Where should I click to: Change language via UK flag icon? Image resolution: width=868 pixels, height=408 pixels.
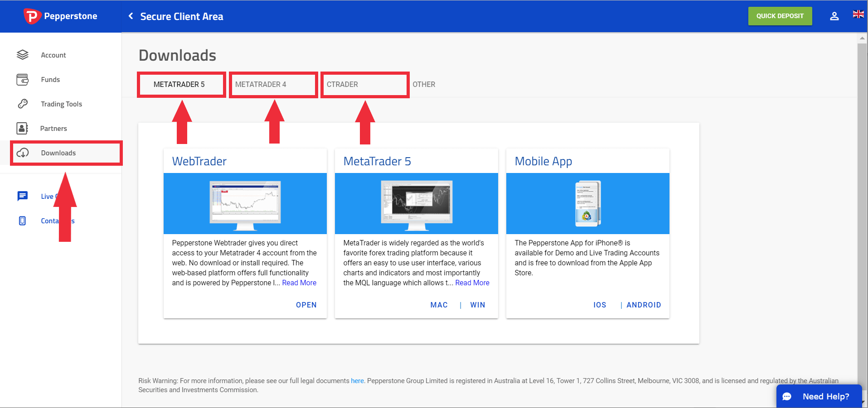click(858, 14)
